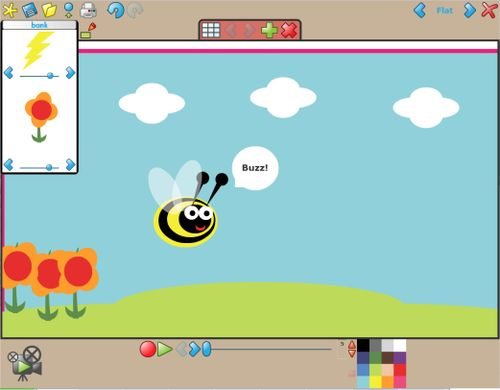Click the printer icon in top toolbar

(x=88, y=10)
